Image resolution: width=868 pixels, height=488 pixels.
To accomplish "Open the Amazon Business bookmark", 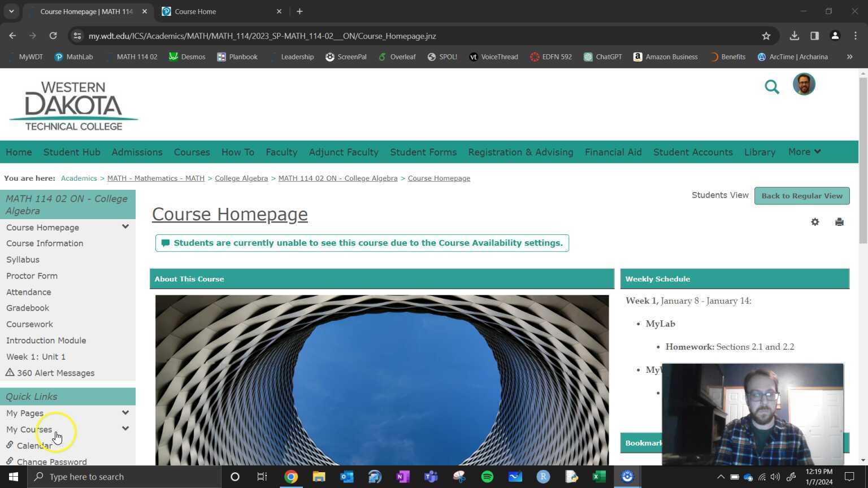I will point(665,57).
